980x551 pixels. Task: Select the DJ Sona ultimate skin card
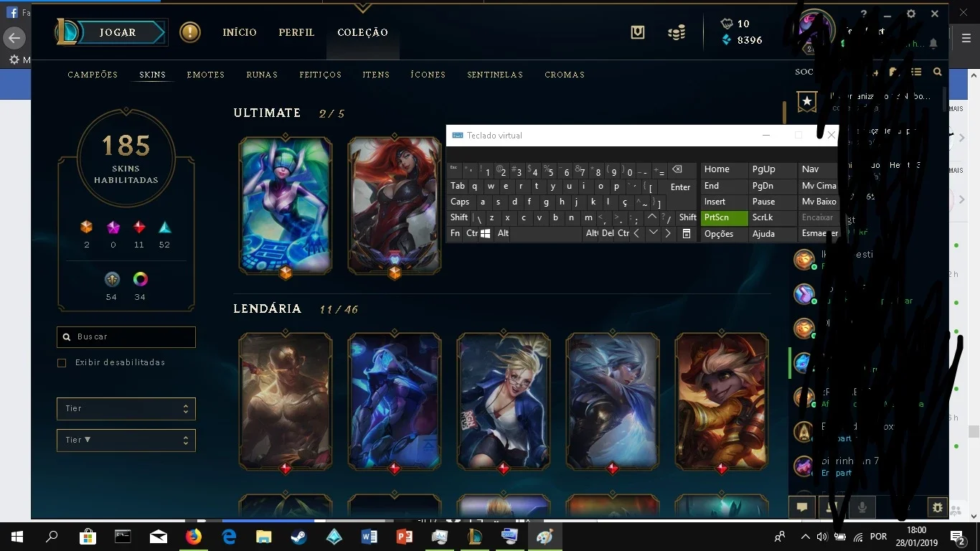point(286,206)
